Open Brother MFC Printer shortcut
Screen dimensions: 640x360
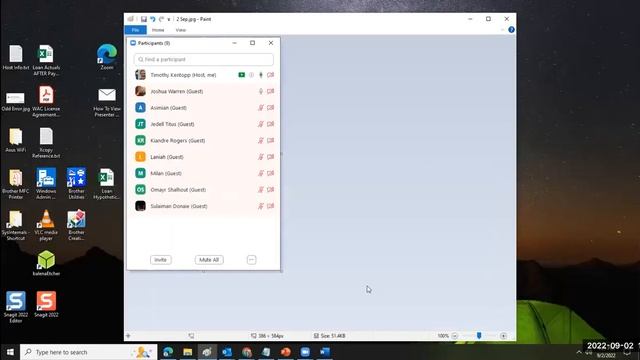pyautogui.click(x=16, y=184)
